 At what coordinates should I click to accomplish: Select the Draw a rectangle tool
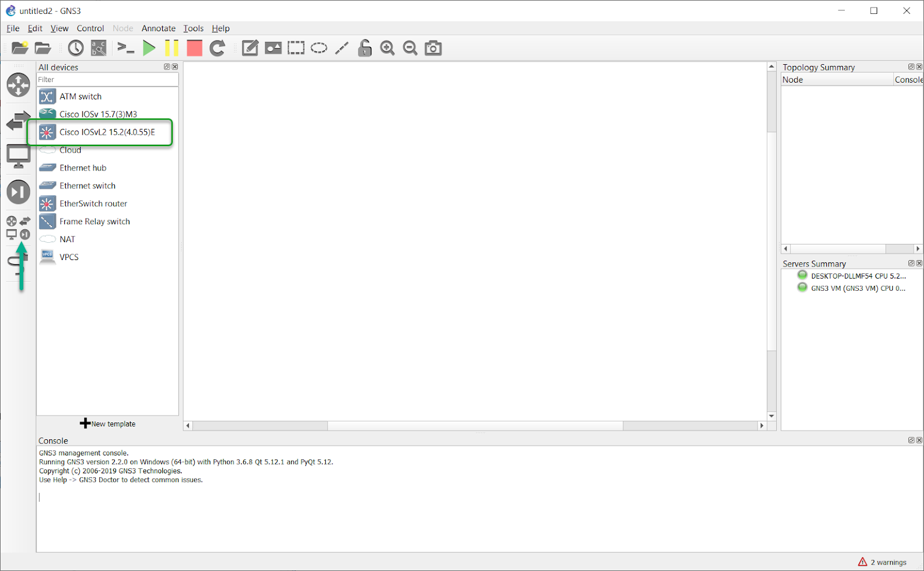pyautogui.click(x=296, y=48)
